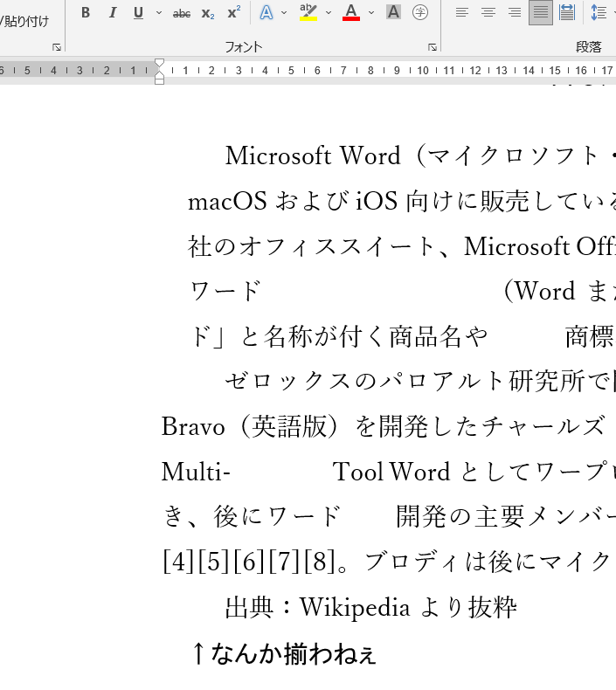The width and height of the screenshot is (616, 690).
Task: Toggle bold formatting
Action: pyautogui.click(x=86, y=13)
